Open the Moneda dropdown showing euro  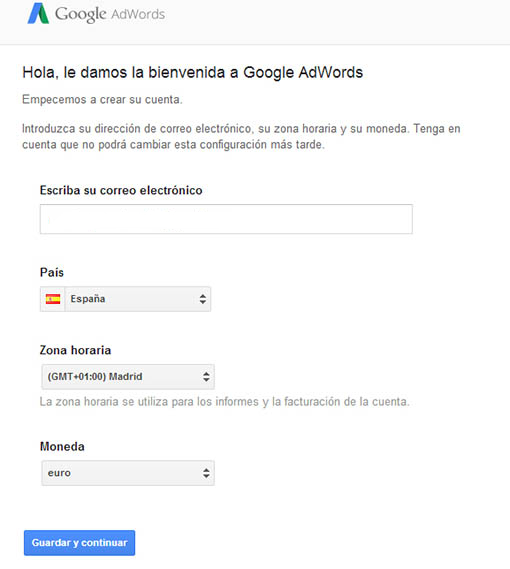[x=128, y=473]
